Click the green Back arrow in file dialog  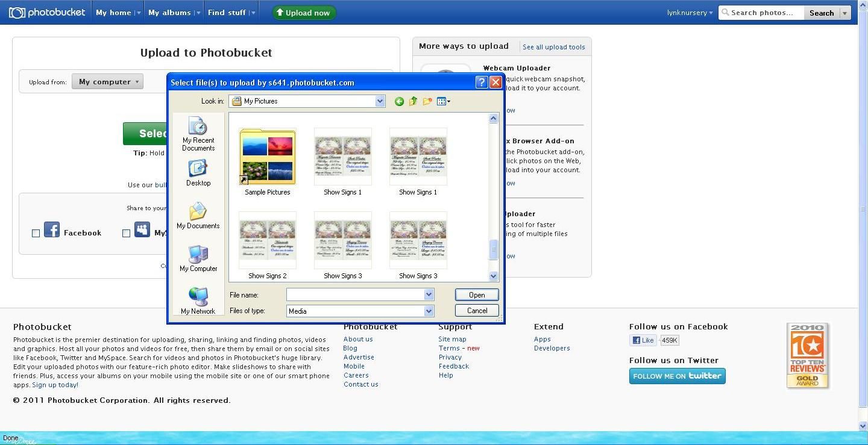point(399,101)
